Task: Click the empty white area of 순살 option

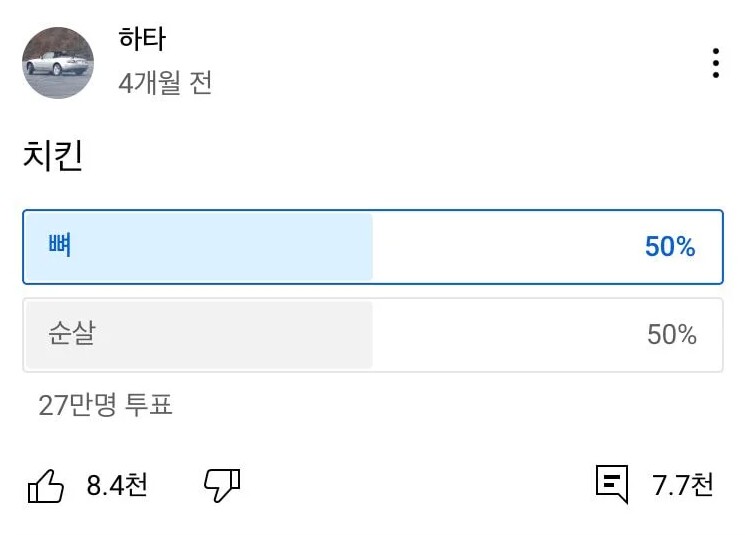Action: (500, 335)
